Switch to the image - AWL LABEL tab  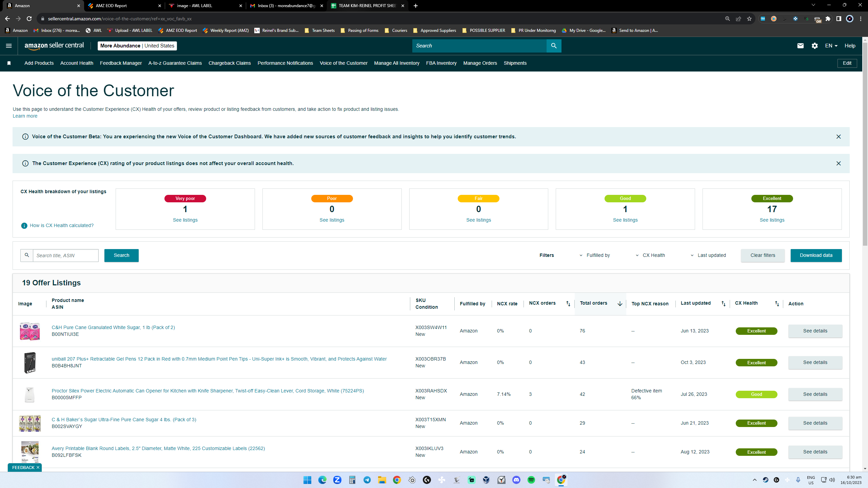[x=205, y=6]
